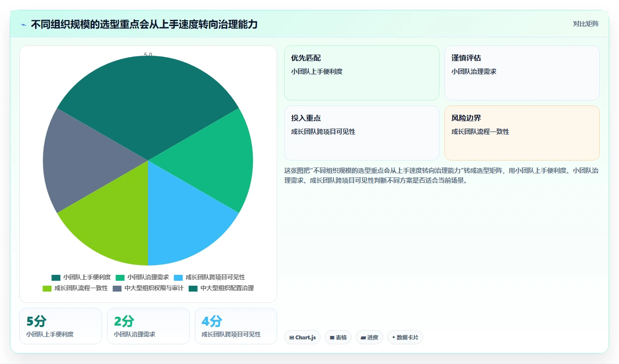The width and height of the screenshot is (619, 364).
Task: Click the 数据卡片 tag
Action: click(405, 337)
